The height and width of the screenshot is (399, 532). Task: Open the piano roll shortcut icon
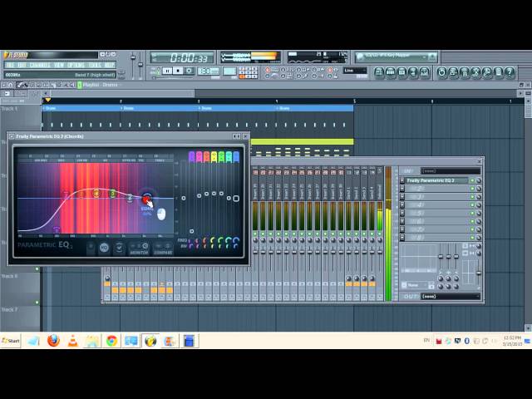(402, 72)
